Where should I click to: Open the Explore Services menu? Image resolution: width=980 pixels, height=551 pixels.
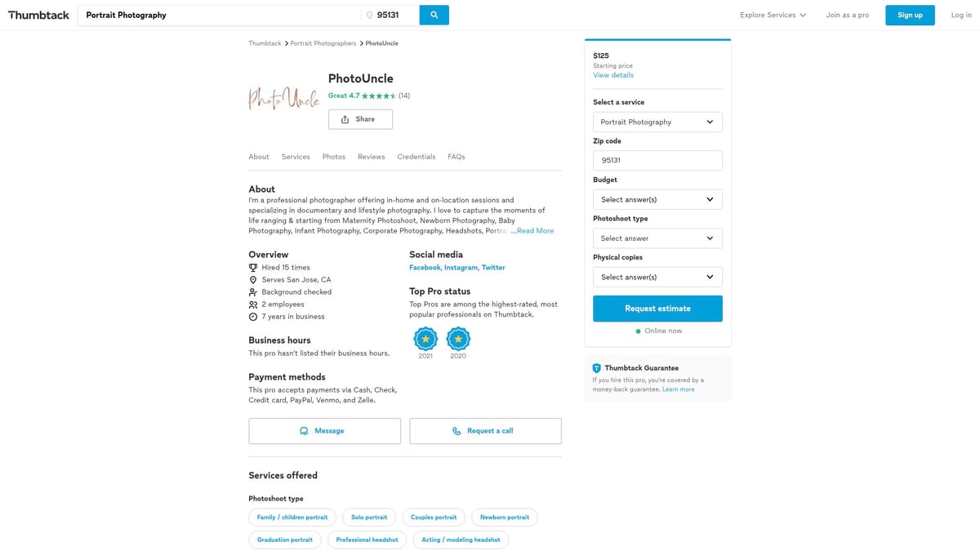pyautogui.click(x=773, y=16)
